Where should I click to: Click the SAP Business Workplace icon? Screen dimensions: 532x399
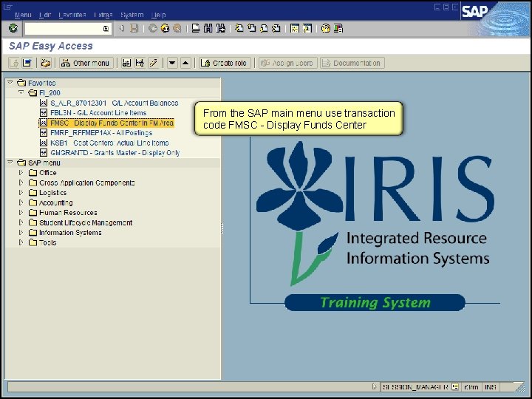click(46, 63)
